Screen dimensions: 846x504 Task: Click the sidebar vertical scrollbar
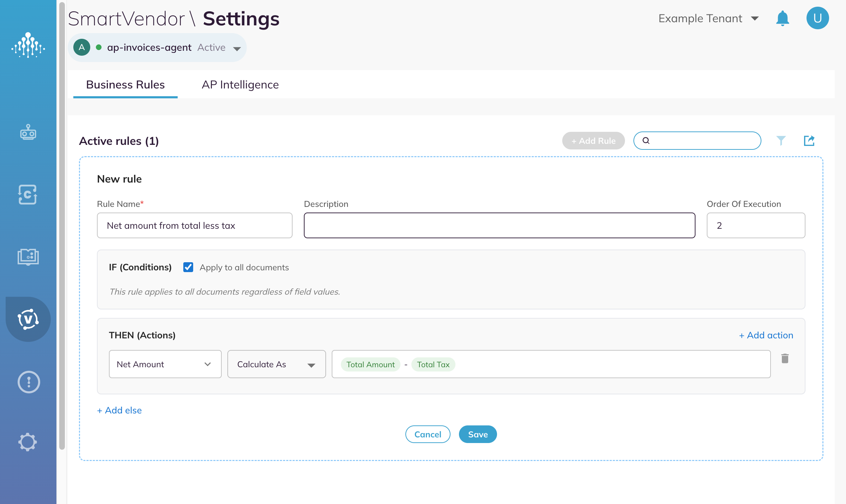(62, 226)
